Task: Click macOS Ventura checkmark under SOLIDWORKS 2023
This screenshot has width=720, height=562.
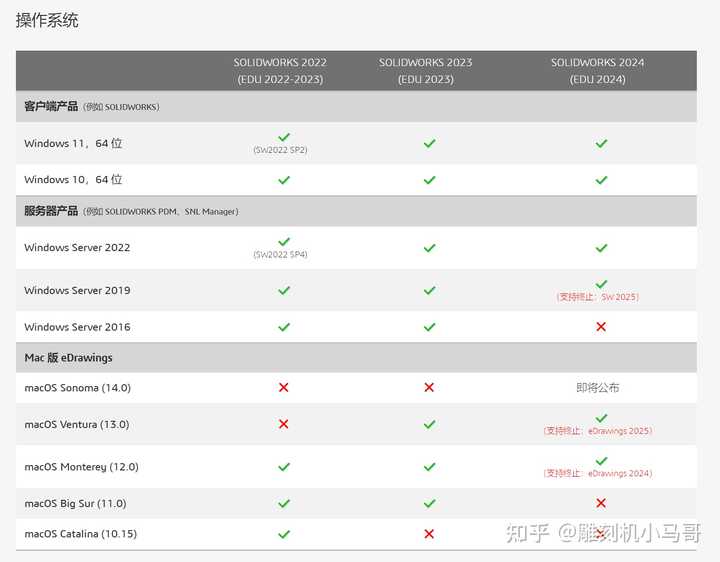Action: point(429,424)
